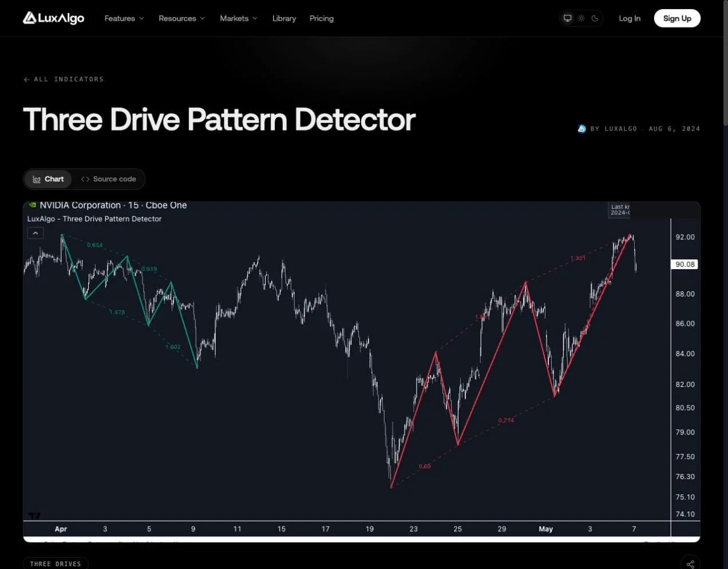Click the 0.714 red ratio label
Screen dimensions: 728x569
(x=506, y=420)
